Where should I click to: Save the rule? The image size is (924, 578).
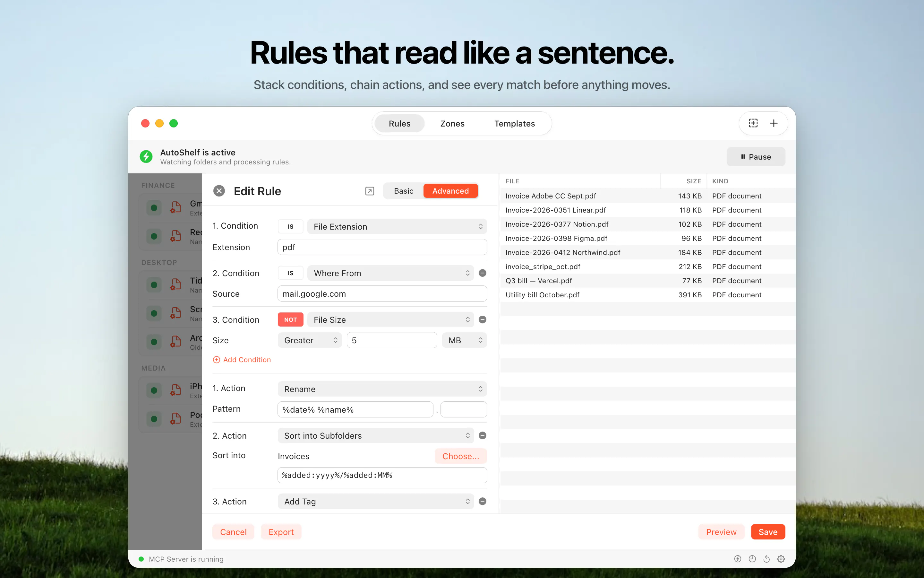[x=768, y=532]
